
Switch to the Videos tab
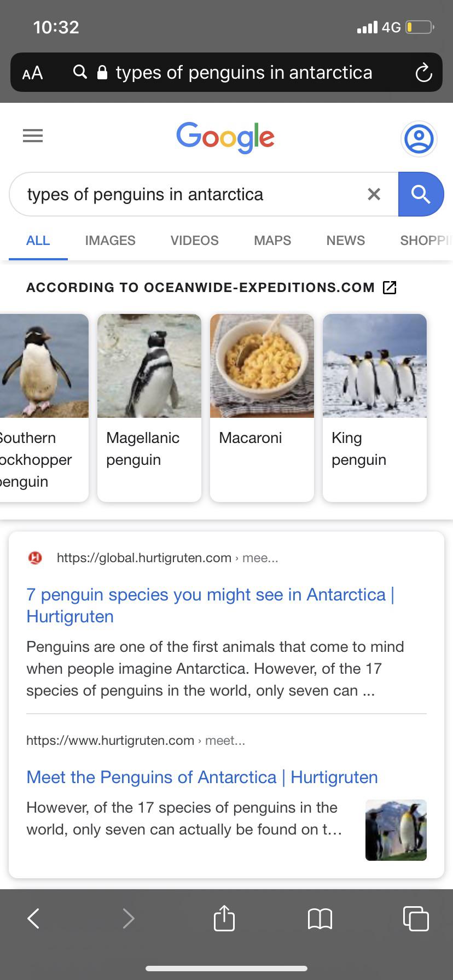tap(194, 241)
